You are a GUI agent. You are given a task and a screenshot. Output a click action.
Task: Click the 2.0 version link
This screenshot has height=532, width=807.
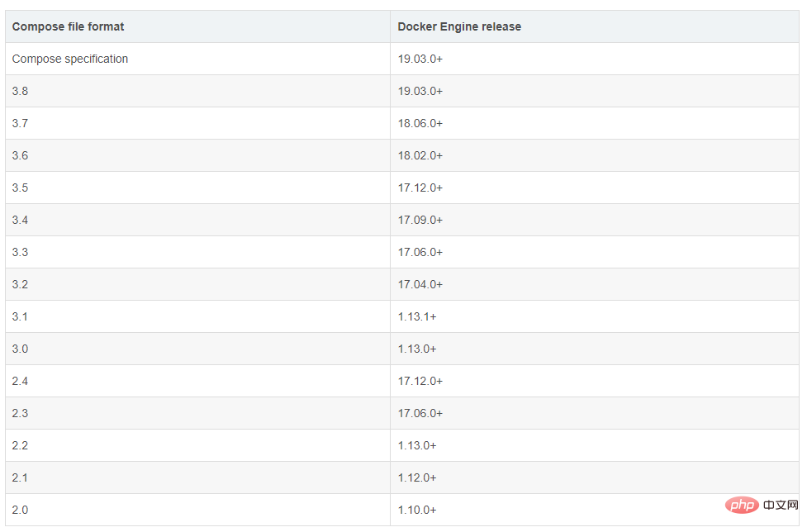click(x=20, y=510)
